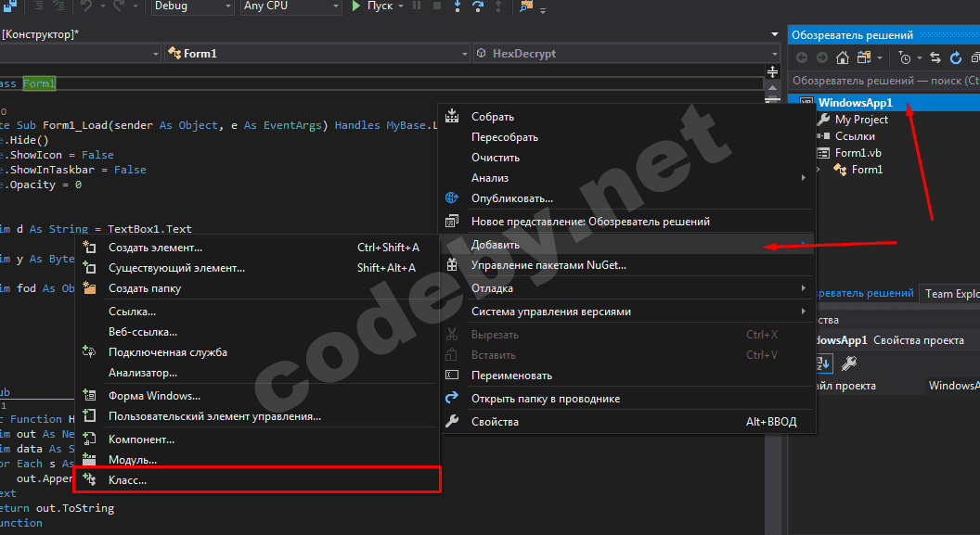Expand the Form1 tree node

coord(818,170)
